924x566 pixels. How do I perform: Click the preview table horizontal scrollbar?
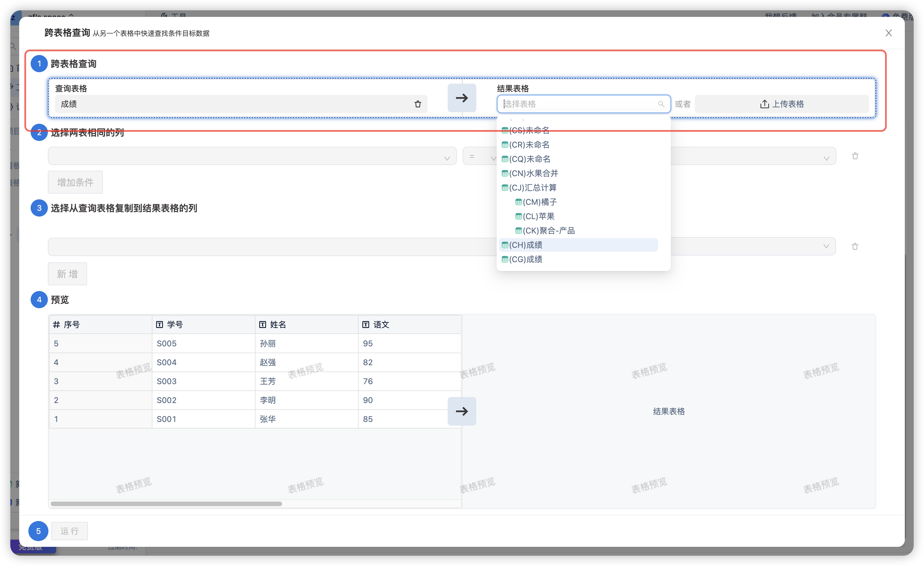pyautogui.click(x=166, y=504)
